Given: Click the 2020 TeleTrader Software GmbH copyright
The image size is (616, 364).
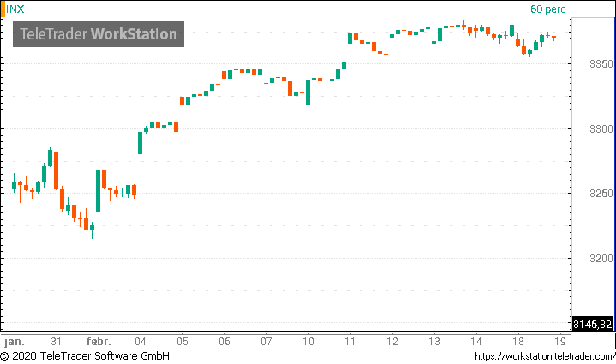Looking at the screenshot, I should [x=85, y=356].
